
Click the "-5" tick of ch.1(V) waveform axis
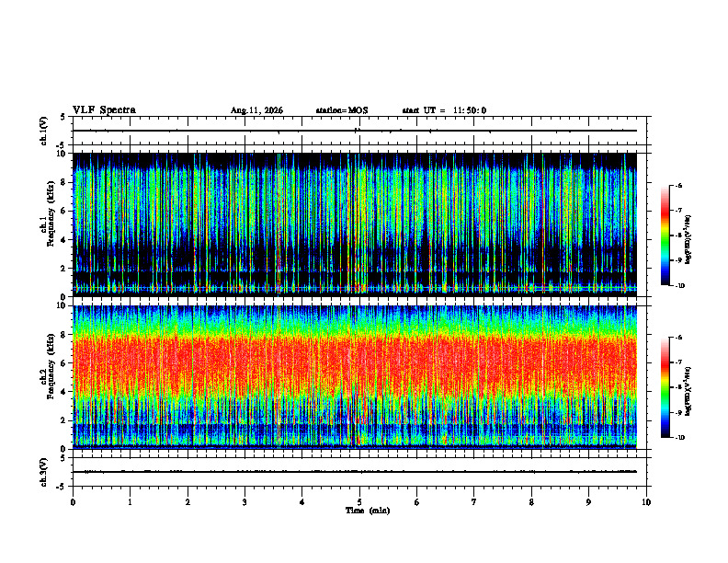pyautogui.click(x=63, y=145)
